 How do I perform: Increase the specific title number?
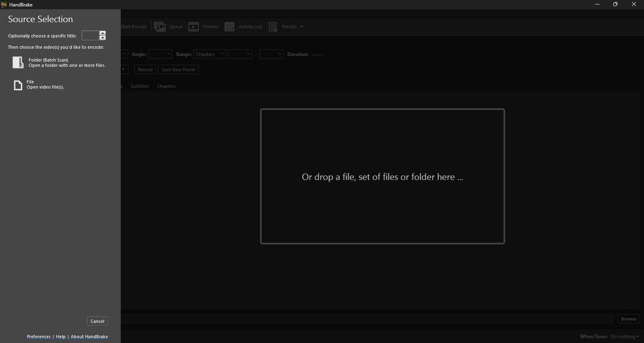[x=103, y=33]
